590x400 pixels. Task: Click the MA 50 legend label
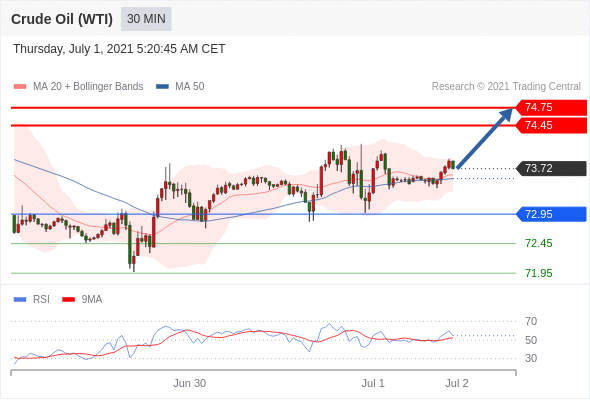click(x=190, y=87)
